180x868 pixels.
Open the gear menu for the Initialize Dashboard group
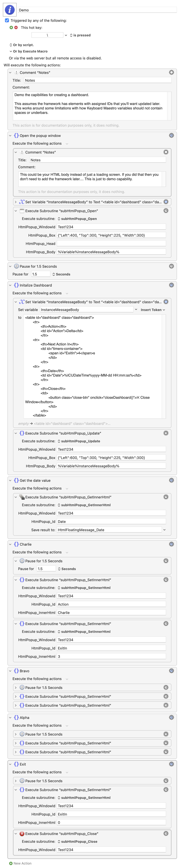coord(171,285)
